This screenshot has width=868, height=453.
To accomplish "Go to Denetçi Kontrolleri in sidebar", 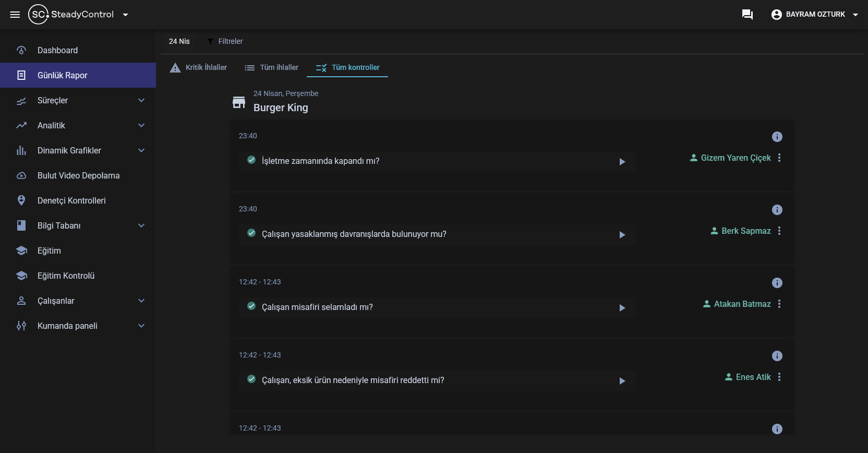I will point(71,200).
